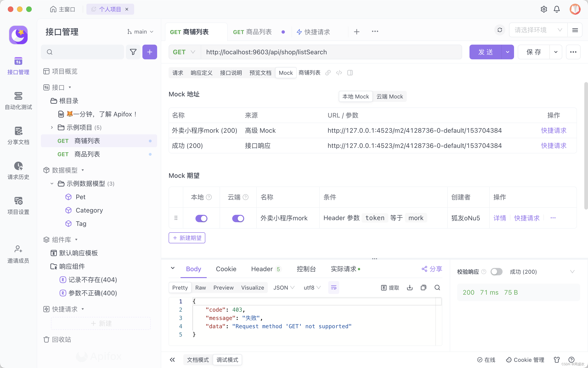This screenshot has width=588, height=368.
Task: Open the hamburger menu icon at top right
Action: point(575,30)
